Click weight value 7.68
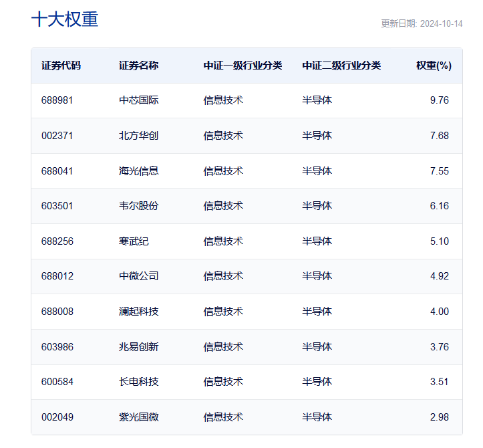This screenshot has width=483, height=448. [440, 136]
